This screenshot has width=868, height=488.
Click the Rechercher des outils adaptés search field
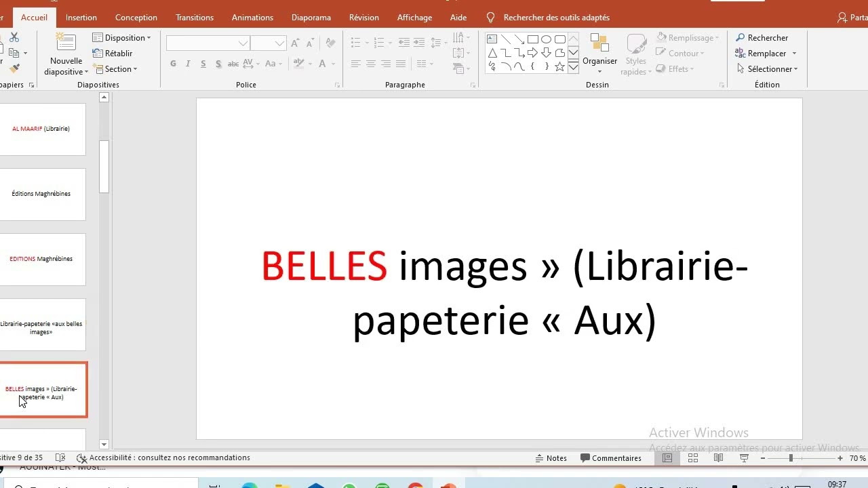[x=556, y=18]
